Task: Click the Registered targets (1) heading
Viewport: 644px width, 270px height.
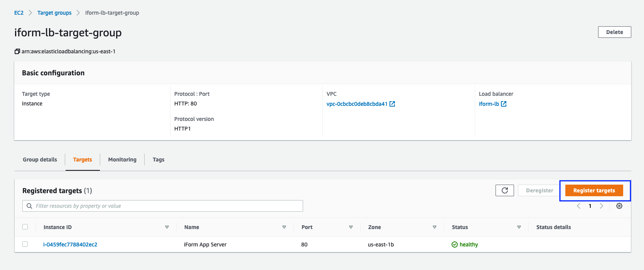Action: coord(57,190)
